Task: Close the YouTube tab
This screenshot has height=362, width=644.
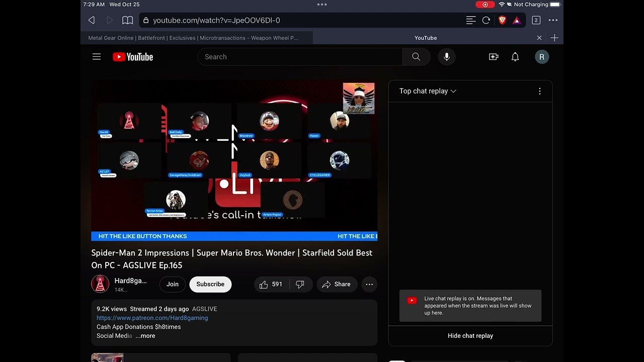Action: point(539,38)
